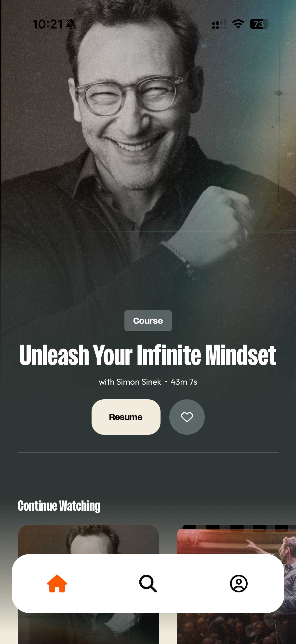Screen dimensions: 296x644
Task: Tap the Wi-Fi status icon
Action: 238,24
